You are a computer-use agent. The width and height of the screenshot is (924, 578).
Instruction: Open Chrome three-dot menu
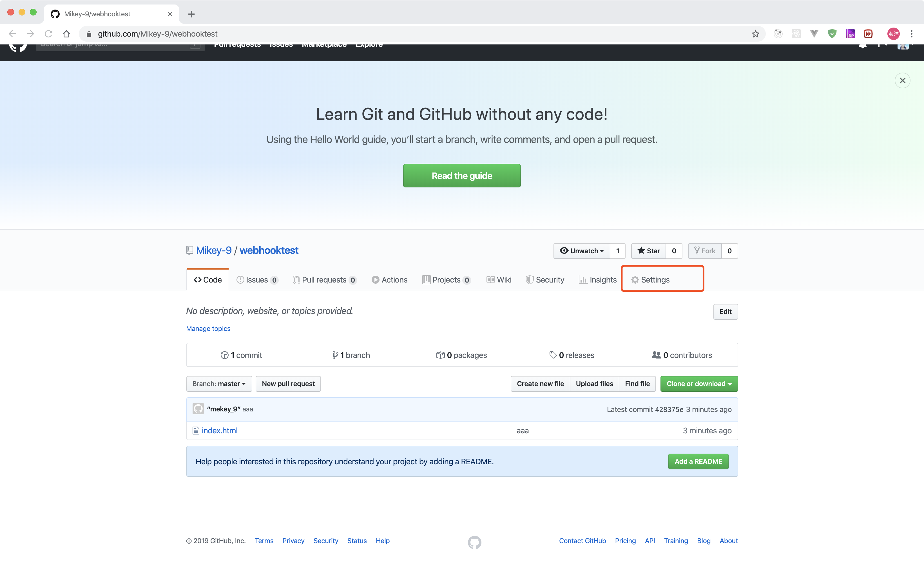click(x=911, y=34)
